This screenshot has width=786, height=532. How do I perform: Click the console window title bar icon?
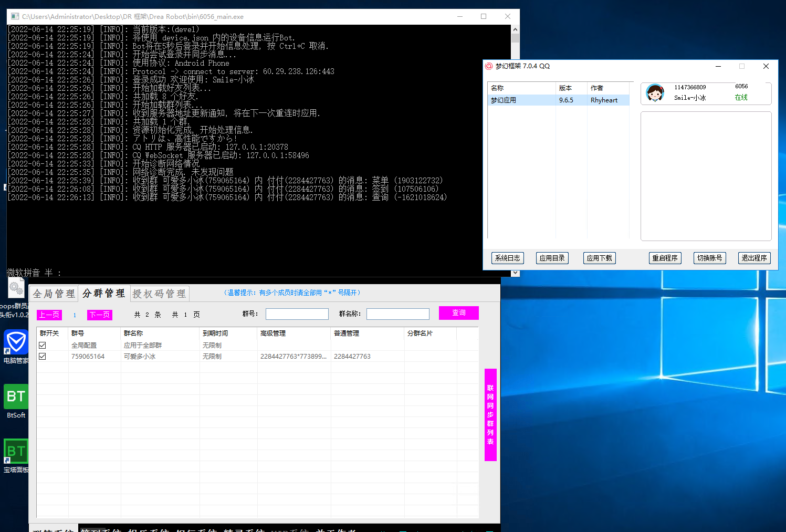point(15,17)
